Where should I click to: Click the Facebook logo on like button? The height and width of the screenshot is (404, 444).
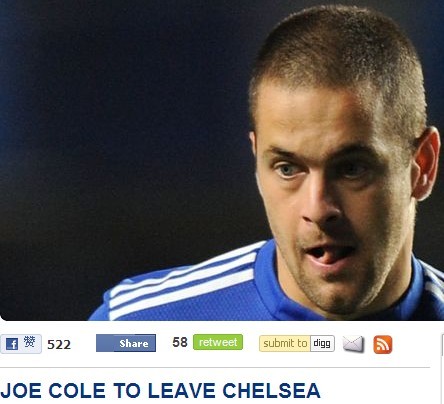point(12,344)
